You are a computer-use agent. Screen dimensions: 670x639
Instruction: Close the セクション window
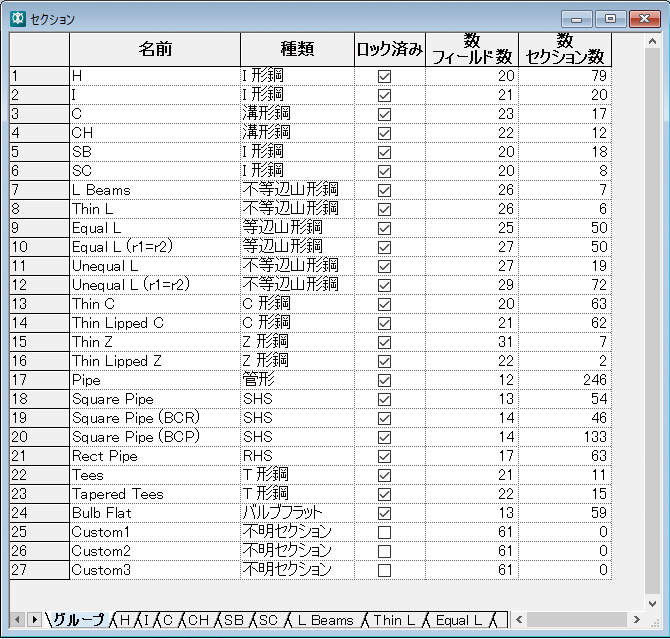(x=645, y=19)
